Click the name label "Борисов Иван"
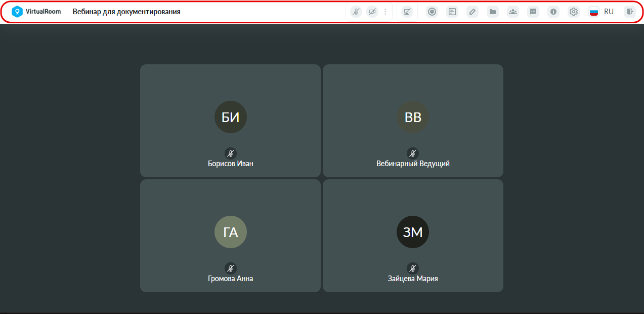 pos(231,164)
